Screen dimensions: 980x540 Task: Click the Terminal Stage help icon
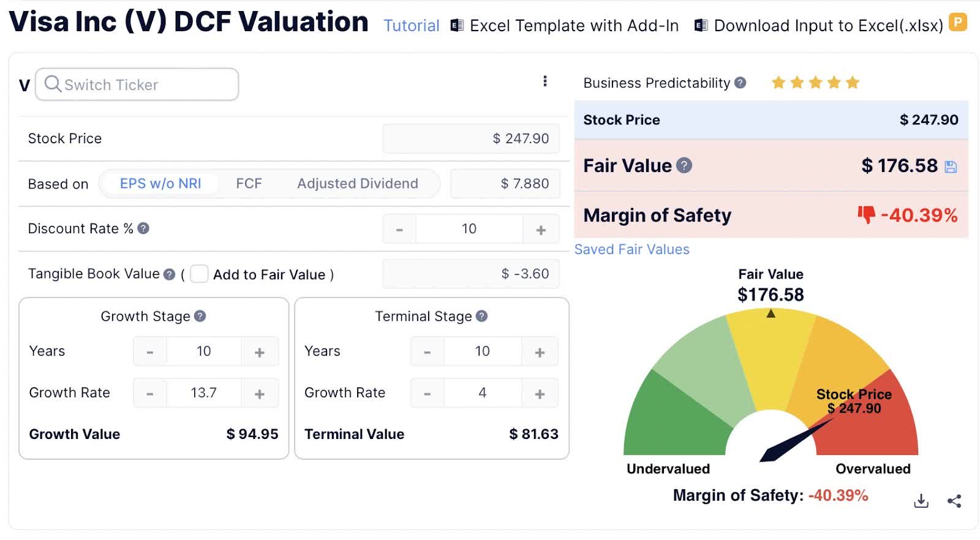click(481, 316)
